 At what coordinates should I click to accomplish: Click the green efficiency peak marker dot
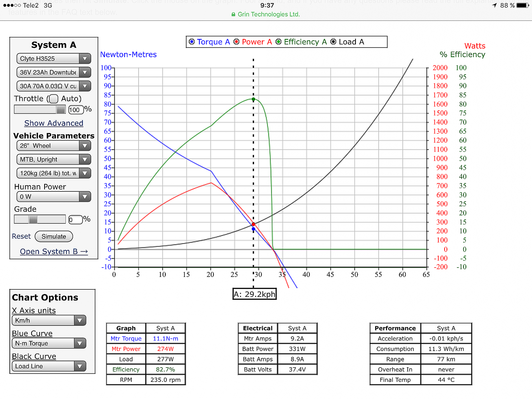click(253, 99)
